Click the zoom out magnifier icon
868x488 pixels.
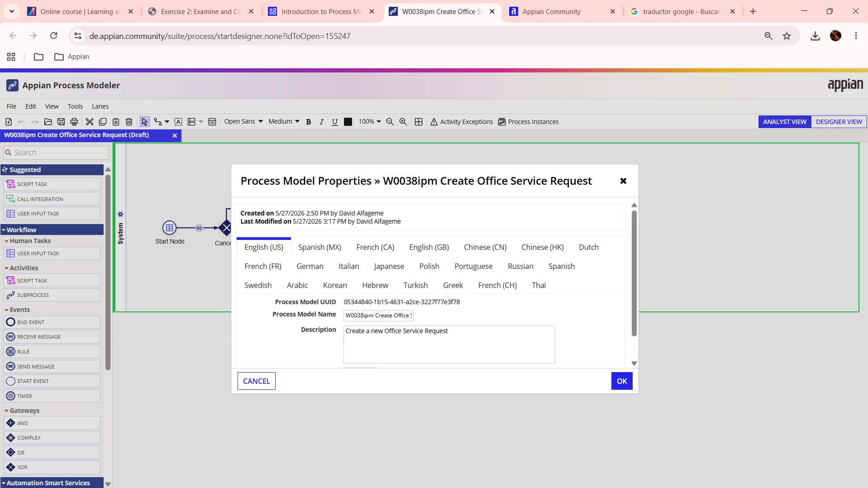pyautogui.click(x=390, y=122)
